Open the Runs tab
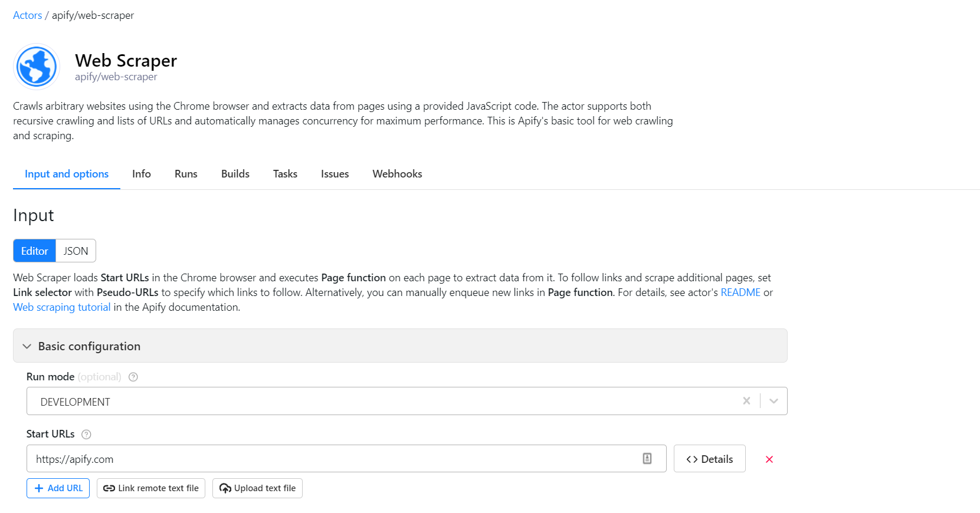This screenshot has height=513, width=980. (186, 174)
